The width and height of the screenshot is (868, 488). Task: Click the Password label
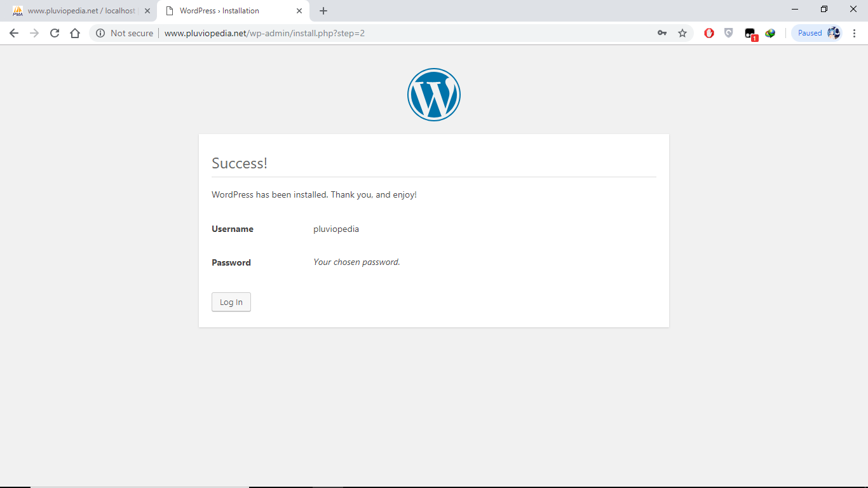(x=231, y=262)
